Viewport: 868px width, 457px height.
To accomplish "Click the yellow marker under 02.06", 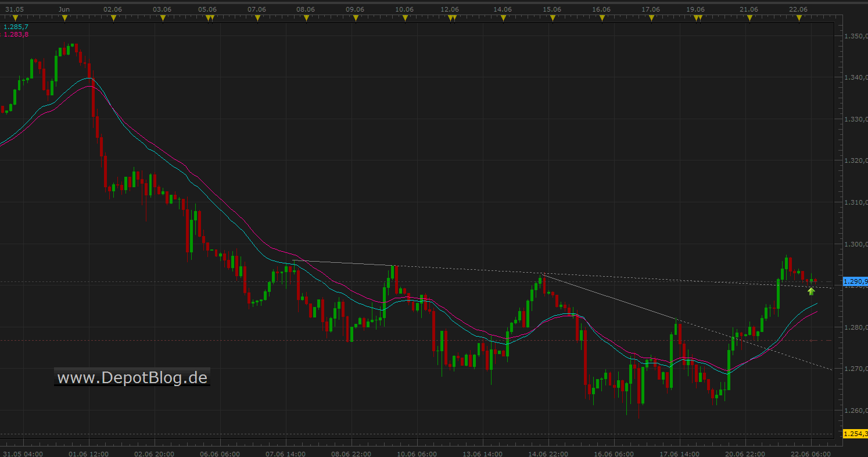I will click(x=113, y=19).
